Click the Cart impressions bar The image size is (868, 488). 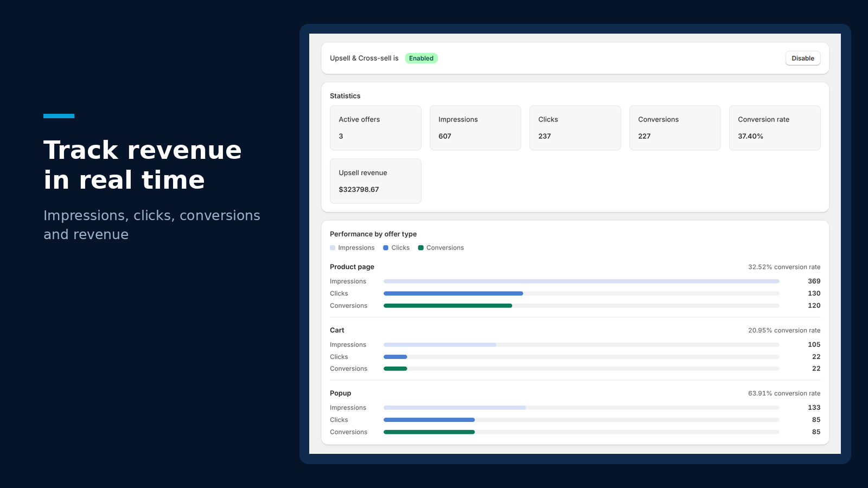click(439, 345)
